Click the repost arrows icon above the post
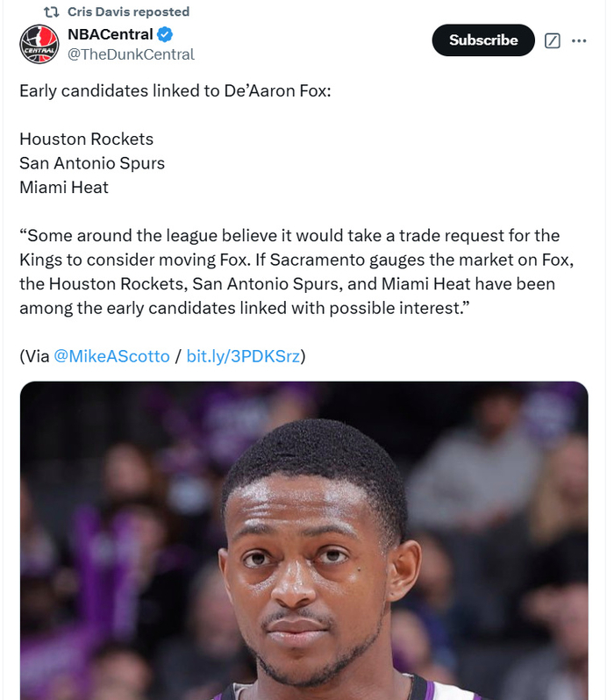Viewport: 614px width, 700px height. pyautogui.click(x=51, y=12)
